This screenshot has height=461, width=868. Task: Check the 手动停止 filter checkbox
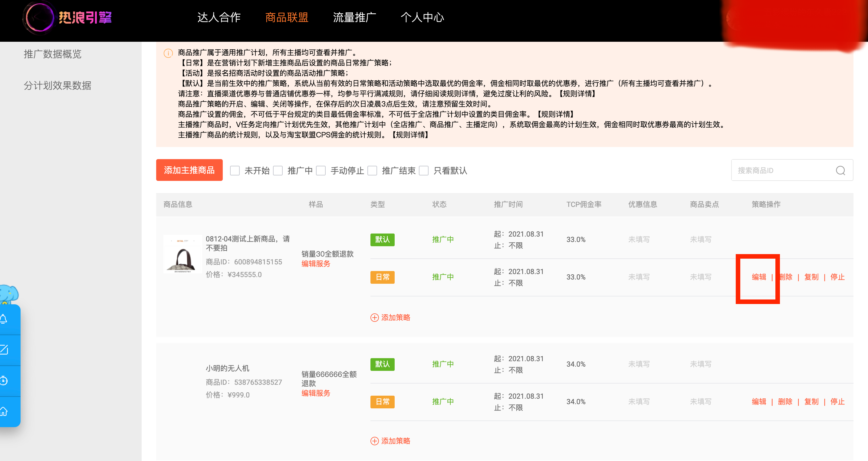coord(321,171)
